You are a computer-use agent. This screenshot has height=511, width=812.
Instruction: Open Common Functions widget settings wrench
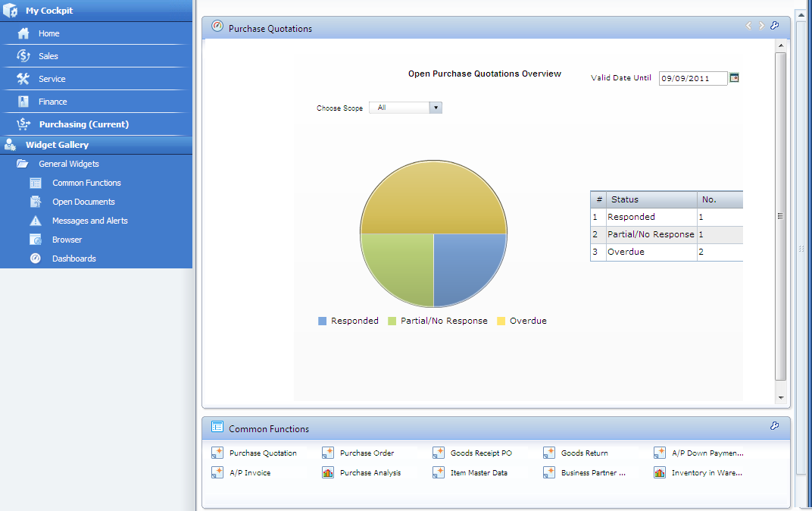[x=775, y=425]
